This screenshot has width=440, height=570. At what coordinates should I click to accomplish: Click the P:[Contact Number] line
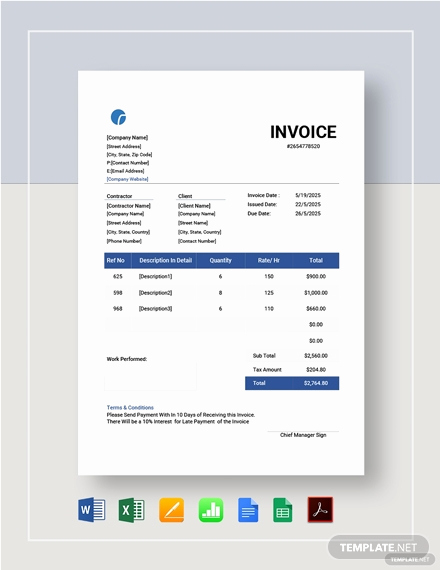pyautogui.click(x=128, y=163)
